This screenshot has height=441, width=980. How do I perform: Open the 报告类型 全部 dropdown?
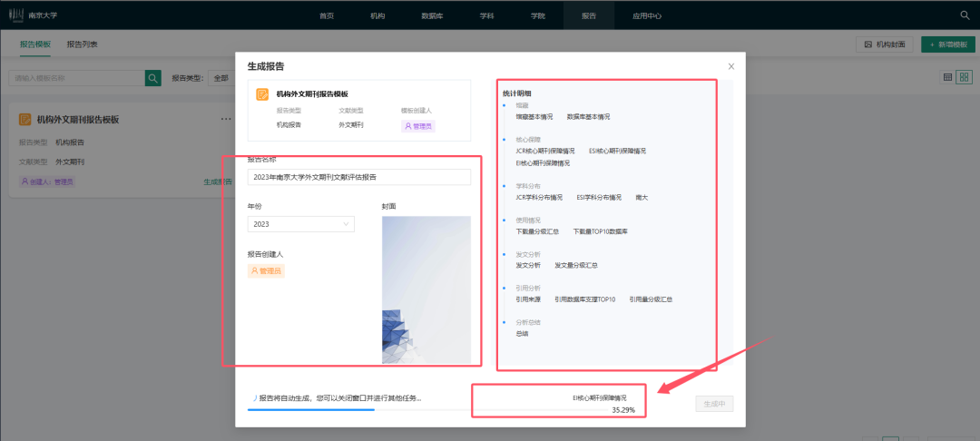pos(220,78)
